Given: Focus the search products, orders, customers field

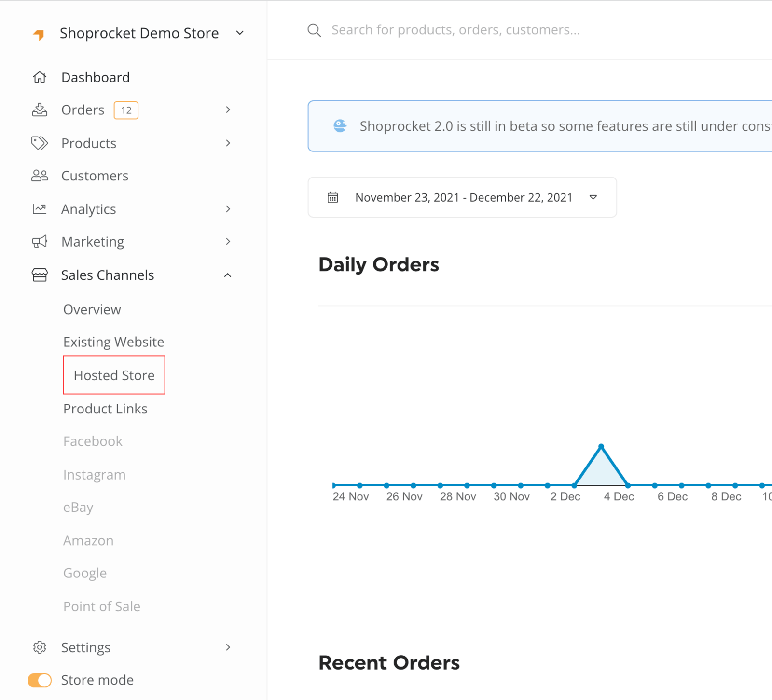Looking at the screenshot, I should coord(455,30).
